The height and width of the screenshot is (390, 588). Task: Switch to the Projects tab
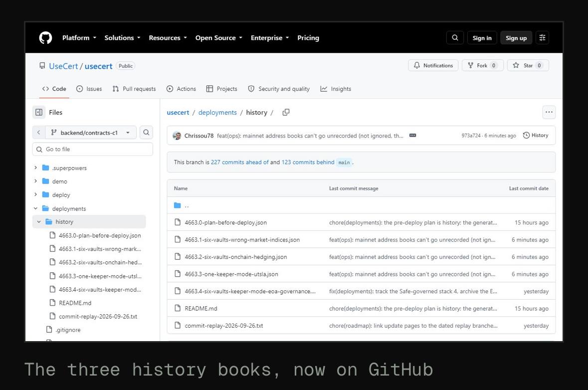pyautogui.click(x=221, y=89)
